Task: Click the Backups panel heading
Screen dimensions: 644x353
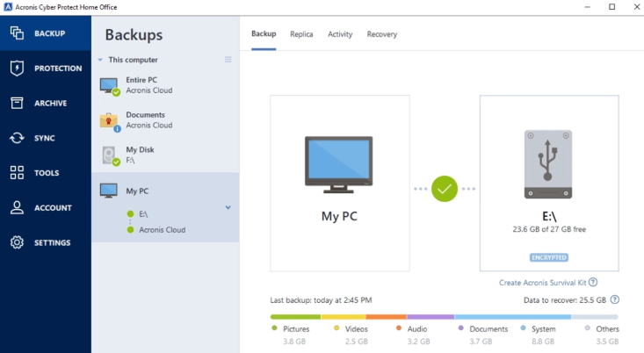Action: 134,35
